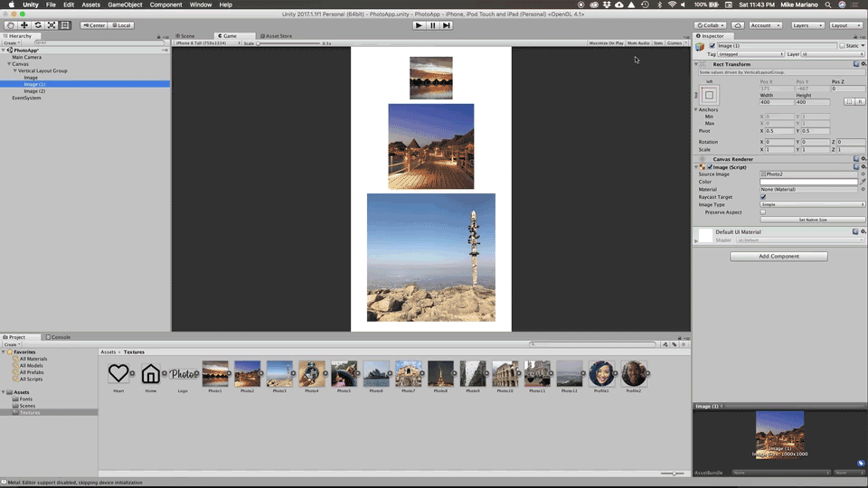Open the Assets menu
Viewport: 868px width, 488px height.
[x=90, y=5]
